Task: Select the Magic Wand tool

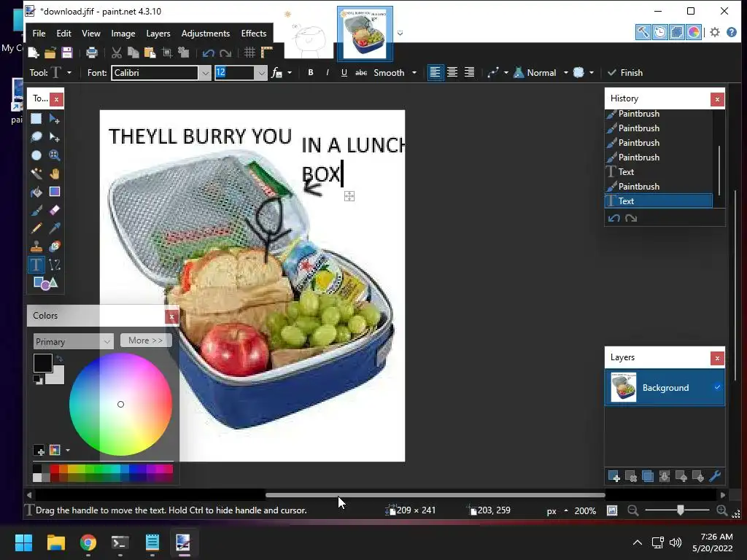Action: (36, 174)
